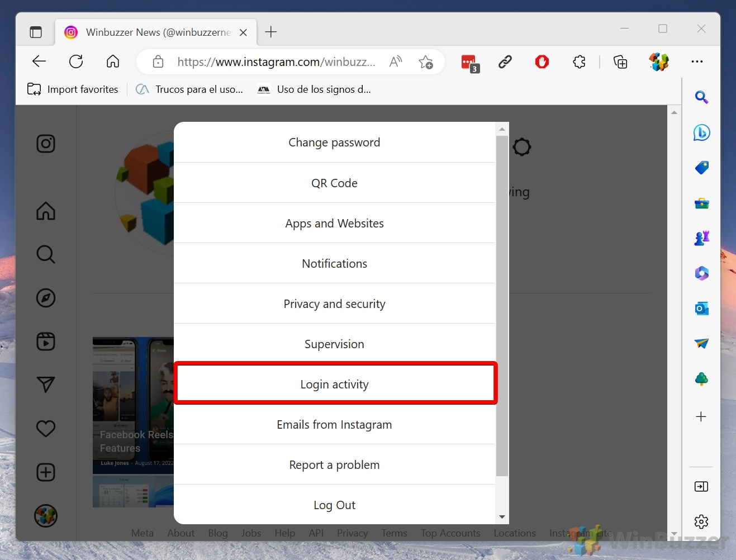This screenshot has height=560, width=736.
Task: Open Notifications settings entry
Action: [334, 263]
